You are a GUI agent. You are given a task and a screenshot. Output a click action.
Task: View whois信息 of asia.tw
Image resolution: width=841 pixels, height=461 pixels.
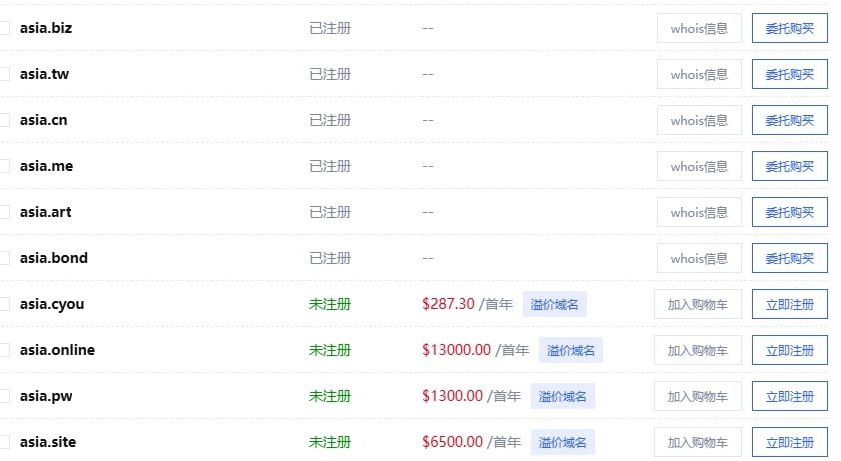[699, 74]
